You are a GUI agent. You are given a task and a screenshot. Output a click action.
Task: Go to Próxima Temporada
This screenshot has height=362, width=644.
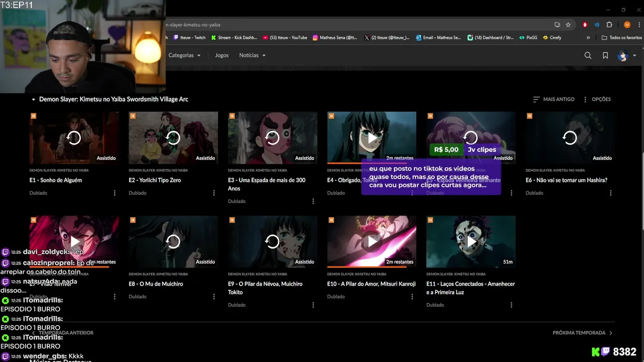pyautogui.click(x=583, y=333)
